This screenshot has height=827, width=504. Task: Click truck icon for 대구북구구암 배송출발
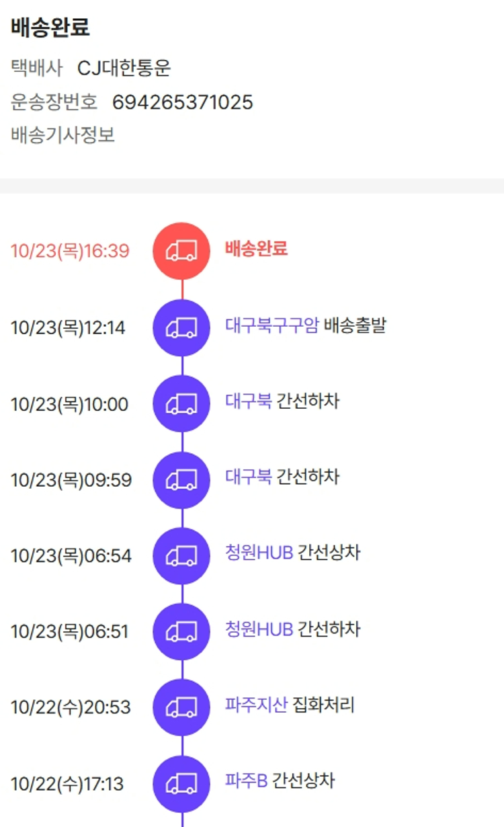point(181,327)
